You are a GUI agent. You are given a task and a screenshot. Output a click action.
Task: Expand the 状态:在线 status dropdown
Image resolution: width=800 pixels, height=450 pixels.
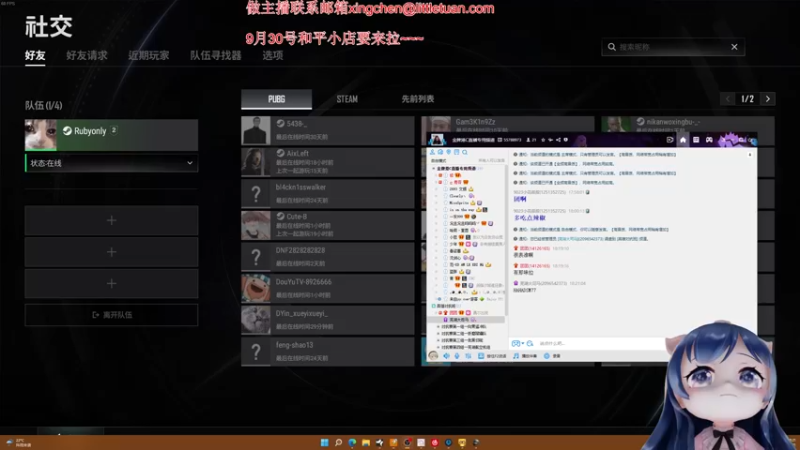click(x=111, y=163)
